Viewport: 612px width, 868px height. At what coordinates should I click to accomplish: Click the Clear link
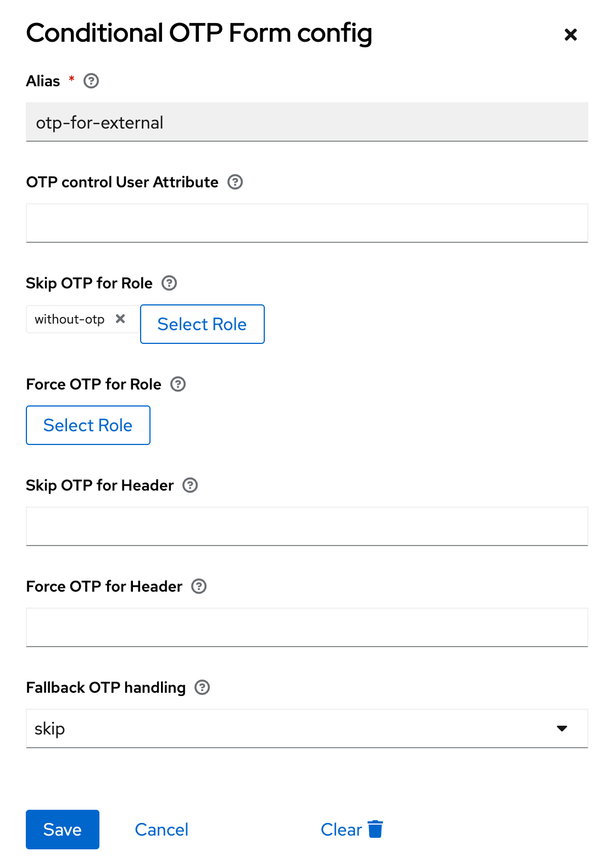pyautogui.click(x=340, y=830)
